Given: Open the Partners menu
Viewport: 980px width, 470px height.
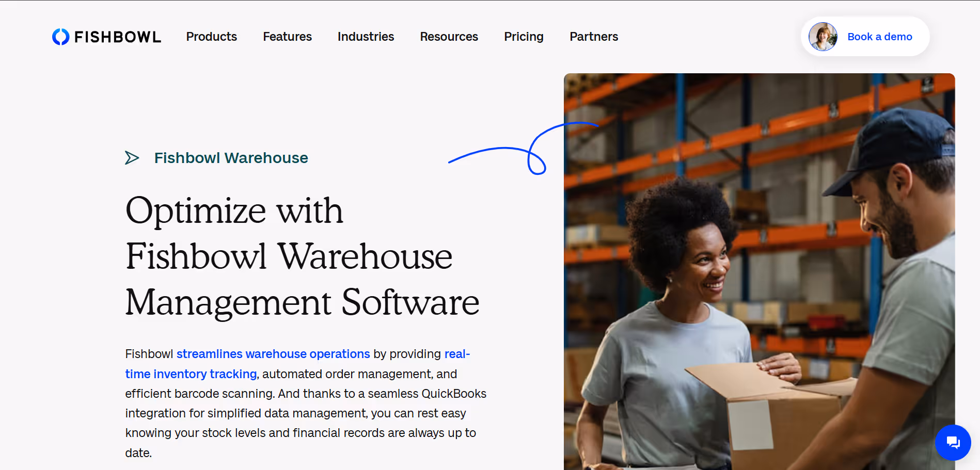Looking at the screenshot, I should point(594,37).
